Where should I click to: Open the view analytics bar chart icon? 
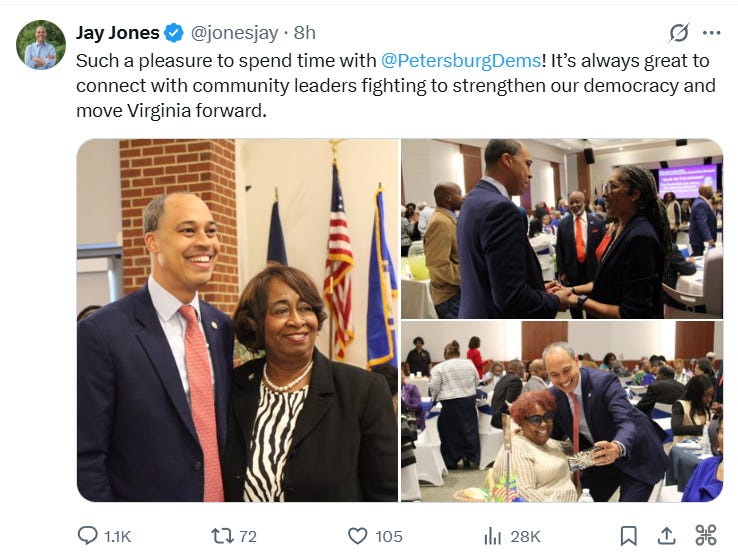coord(492,536)
